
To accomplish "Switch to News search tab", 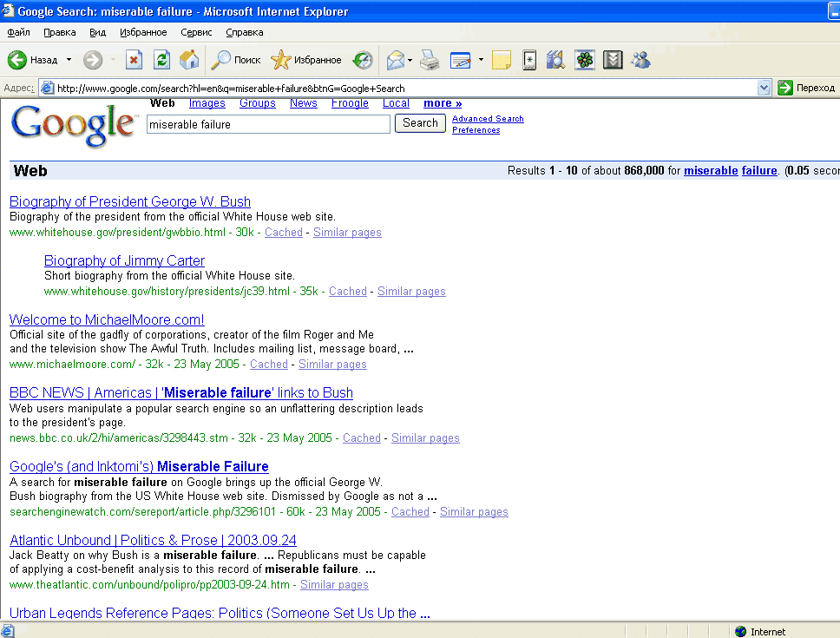I will 303,103.
